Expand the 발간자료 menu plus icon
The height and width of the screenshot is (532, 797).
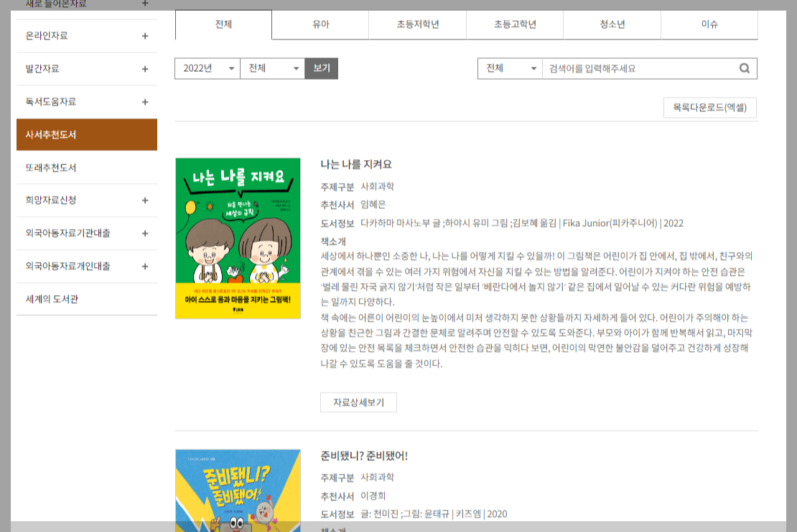(x=145, y=69)
